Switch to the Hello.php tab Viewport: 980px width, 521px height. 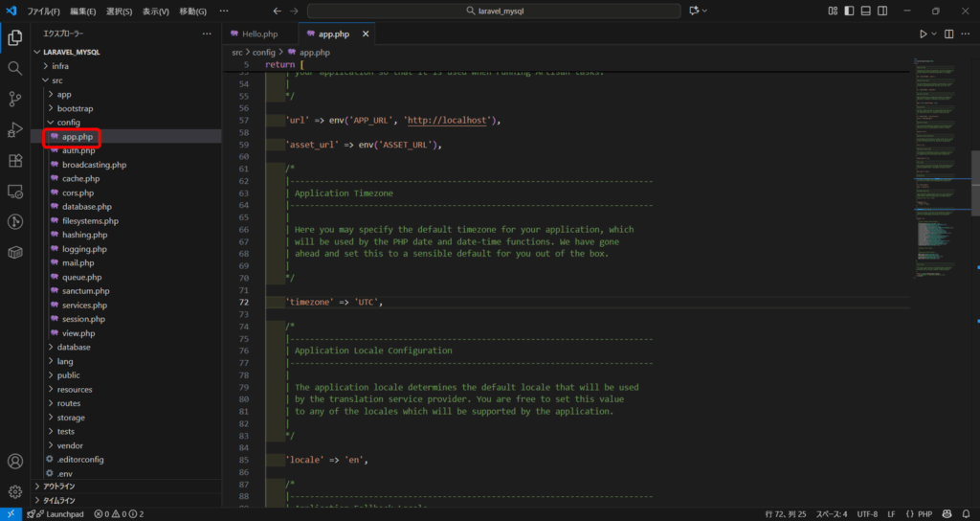pyautogui.click(x=258, y=34)
